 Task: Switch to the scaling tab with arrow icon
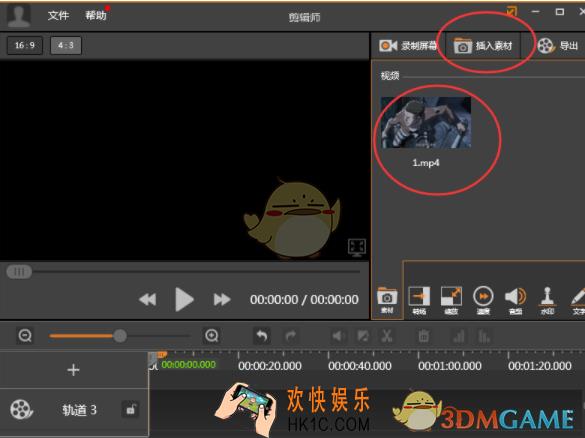coord(451,300)
